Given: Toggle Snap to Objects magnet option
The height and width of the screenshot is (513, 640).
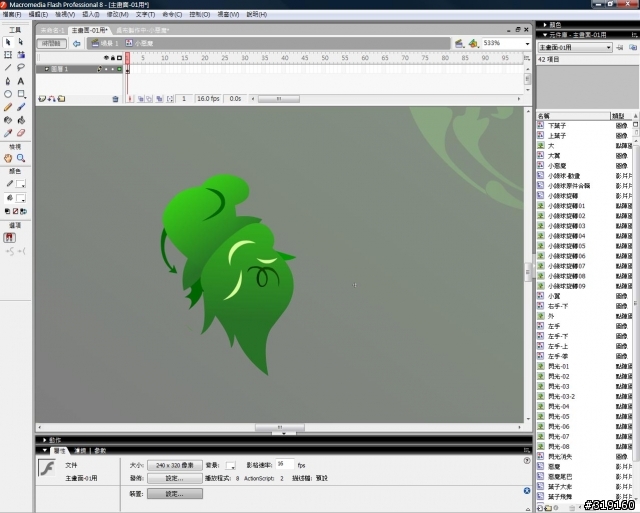Looking at the screenshot, I should 9,238.
